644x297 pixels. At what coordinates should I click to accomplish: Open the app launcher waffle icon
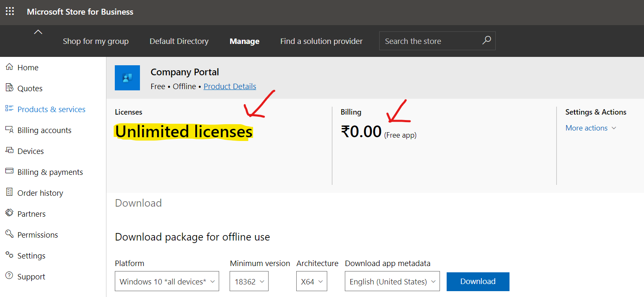[10, 11]
